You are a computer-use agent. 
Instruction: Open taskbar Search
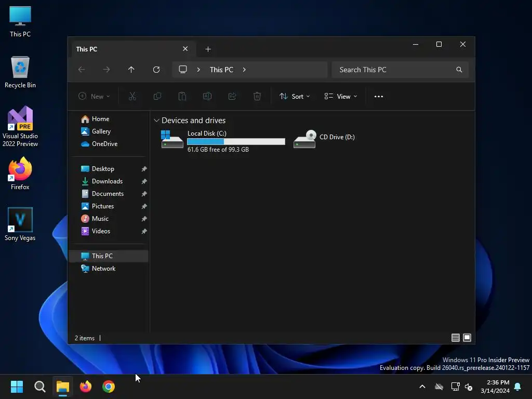39,387
